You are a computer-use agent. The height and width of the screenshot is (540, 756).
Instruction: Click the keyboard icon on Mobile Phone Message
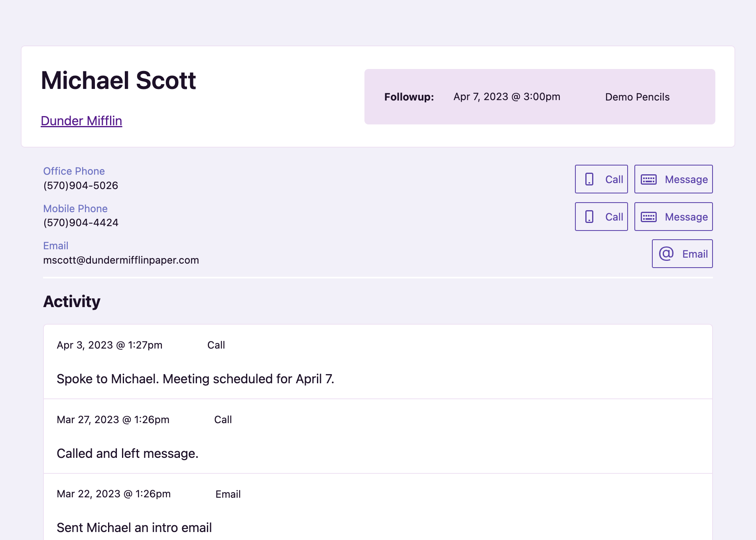pos(649,217)
